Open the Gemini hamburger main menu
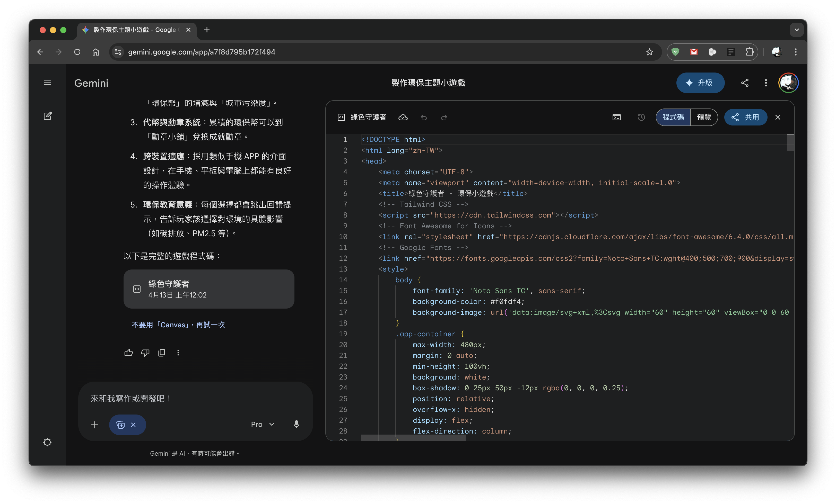Screen dimensions: 836x504 pyautogui.click(x=47, y=83)
